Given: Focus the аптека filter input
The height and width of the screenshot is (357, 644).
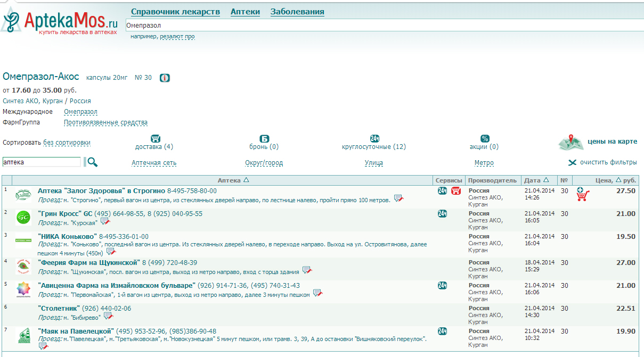Looking at the screenshot, I should [42, 162].
